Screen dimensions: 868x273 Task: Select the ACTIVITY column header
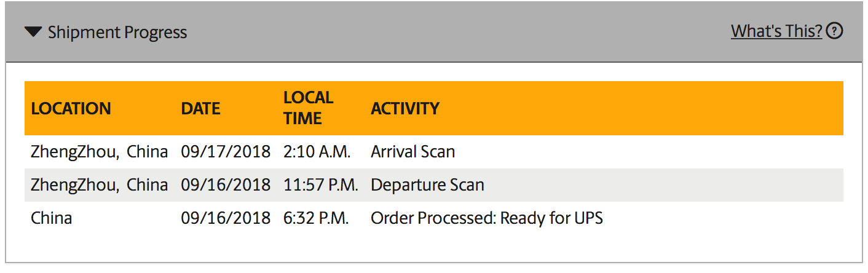[x=405, y=109]
